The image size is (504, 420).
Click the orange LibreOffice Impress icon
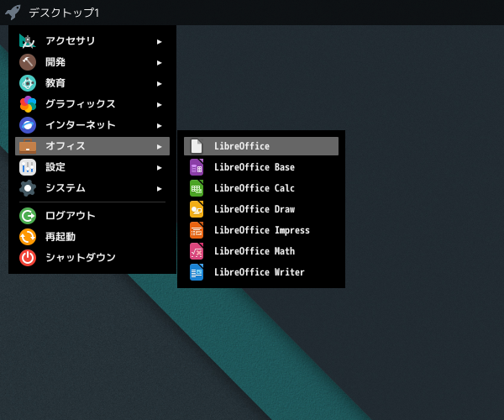(197, 230)
